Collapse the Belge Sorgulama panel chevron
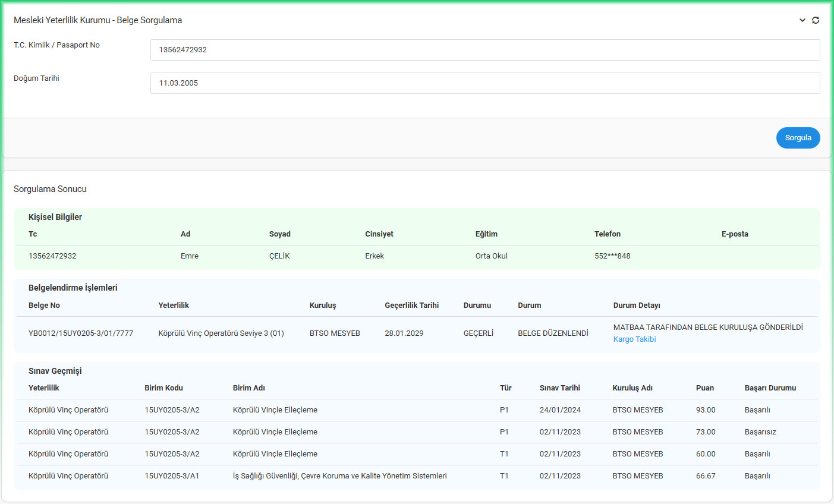 point(802,20)
